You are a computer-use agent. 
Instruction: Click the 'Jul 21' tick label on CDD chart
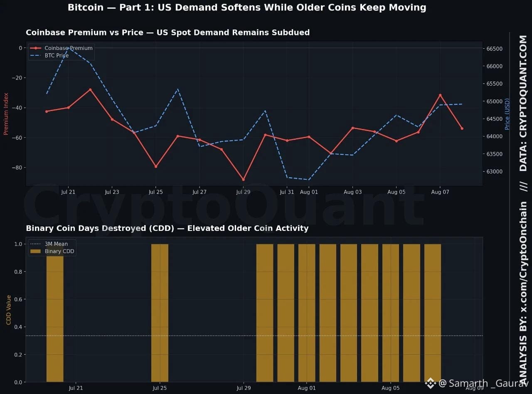[76, 388]
